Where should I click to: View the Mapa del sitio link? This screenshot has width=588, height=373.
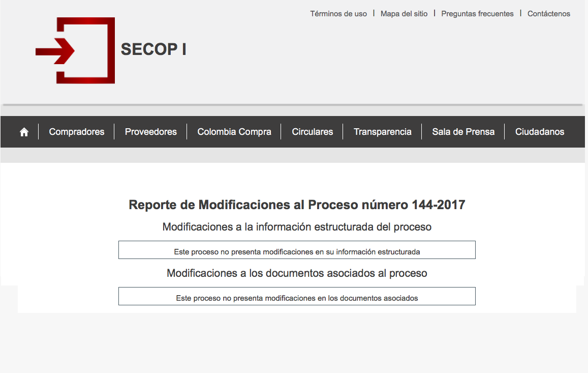pyautogui.click(x=404, y=14)
